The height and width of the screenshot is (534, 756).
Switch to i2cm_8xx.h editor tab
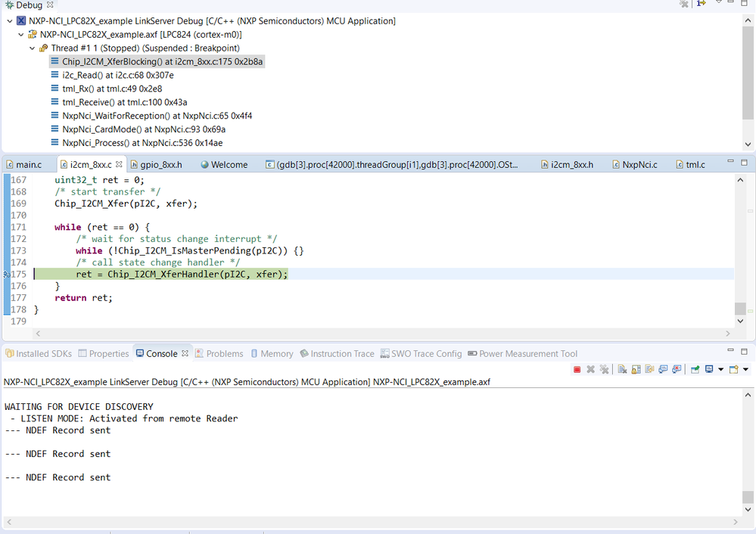tap(567, 165)
